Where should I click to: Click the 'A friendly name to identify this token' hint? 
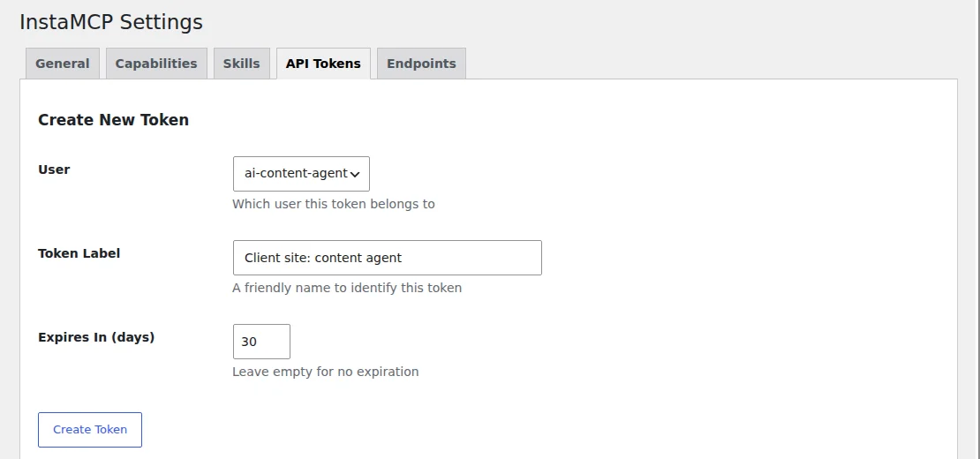347,288
